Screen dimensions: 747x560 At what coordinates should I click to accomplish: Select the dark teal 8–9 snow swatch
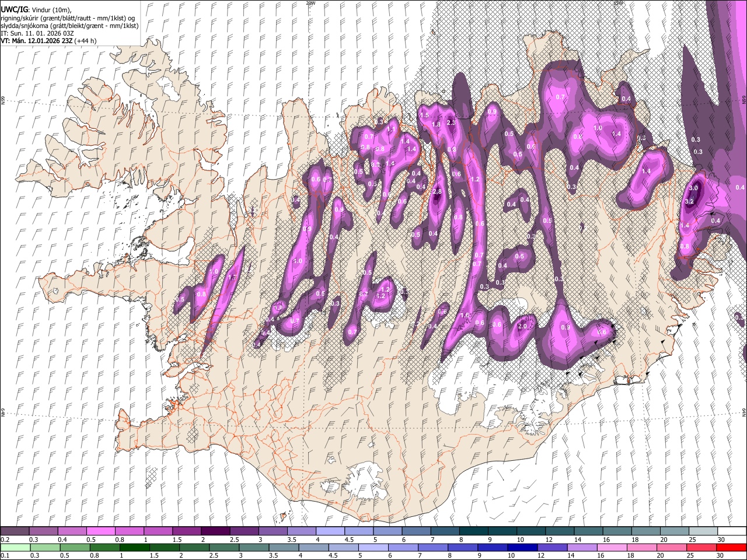pyautogui.click(x=473, y=531)
